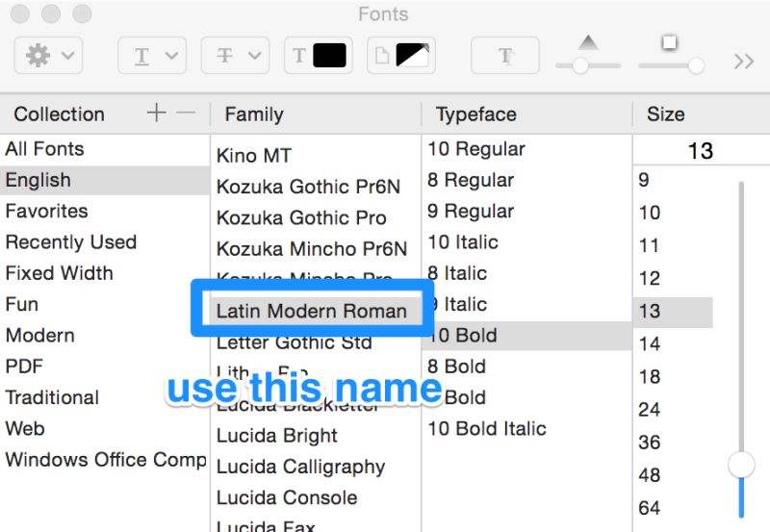770x532 pixels.
Task: Select the Recently Used collection
Action: point(105,242)
